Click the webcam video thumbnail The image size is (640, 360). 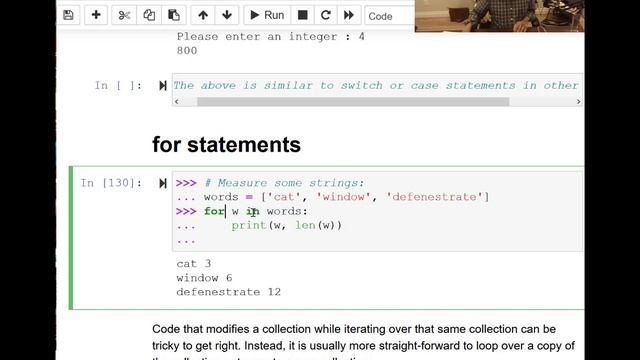[x=500, y=16]
